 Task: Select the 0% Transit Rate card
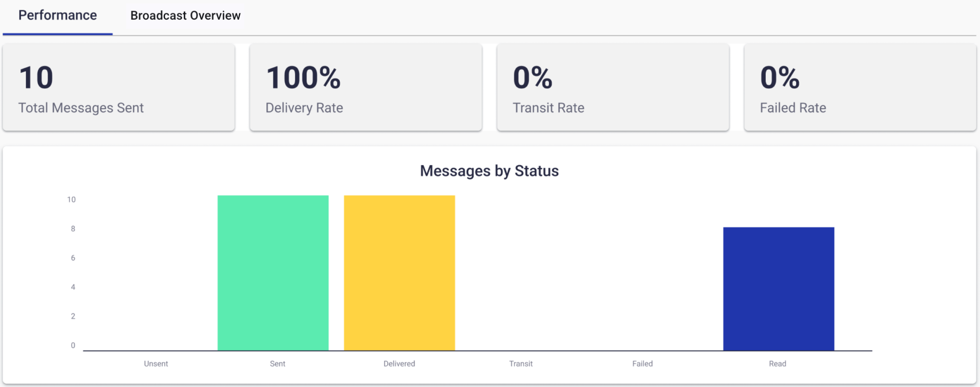pyautogui.click(x=613, y=87)
